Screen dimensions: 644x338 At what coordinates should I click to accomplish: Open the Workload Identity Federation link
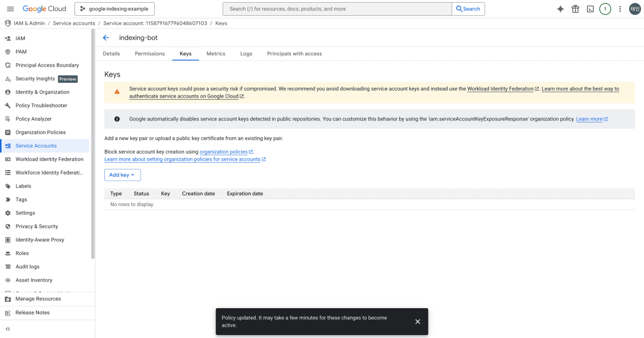503,89
